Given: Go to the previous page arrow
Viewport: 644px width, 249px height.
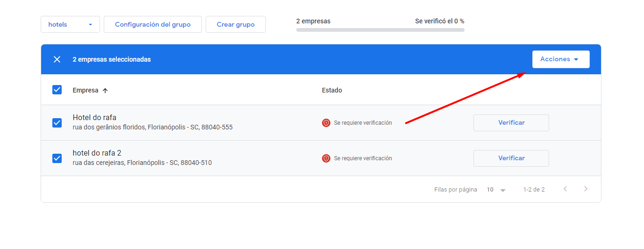Looking at the screenshot, I should 565,189.
